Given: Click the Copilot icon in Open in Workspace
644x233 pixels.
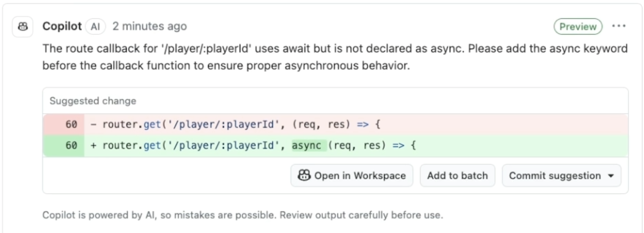Looking at the screenshot, I should coord(304,176).
